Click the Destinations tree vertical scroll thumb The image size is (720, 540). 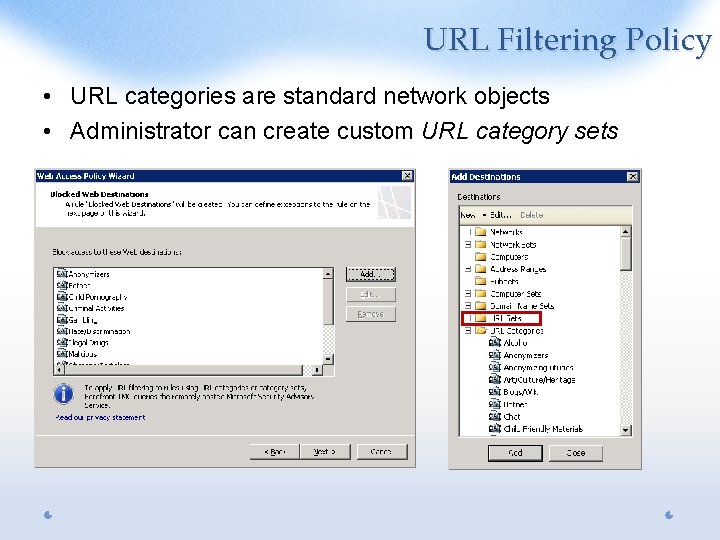[625, 254]
